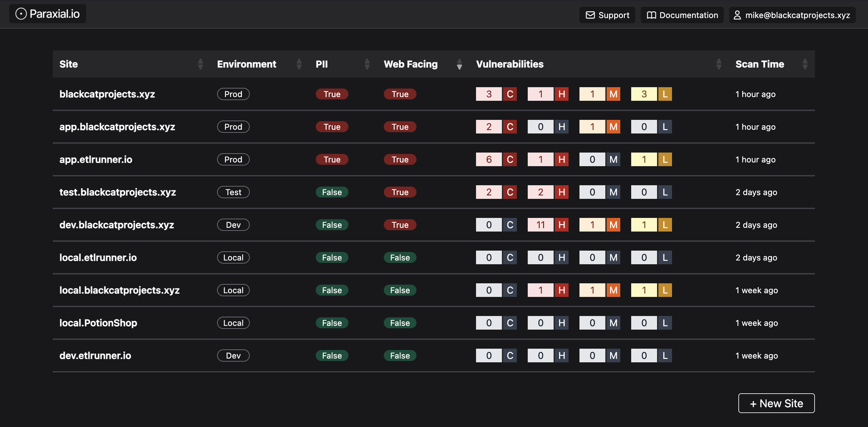Open app.etlrunner.io site
The image size is (868, 427).
click(x=96, y=159)
